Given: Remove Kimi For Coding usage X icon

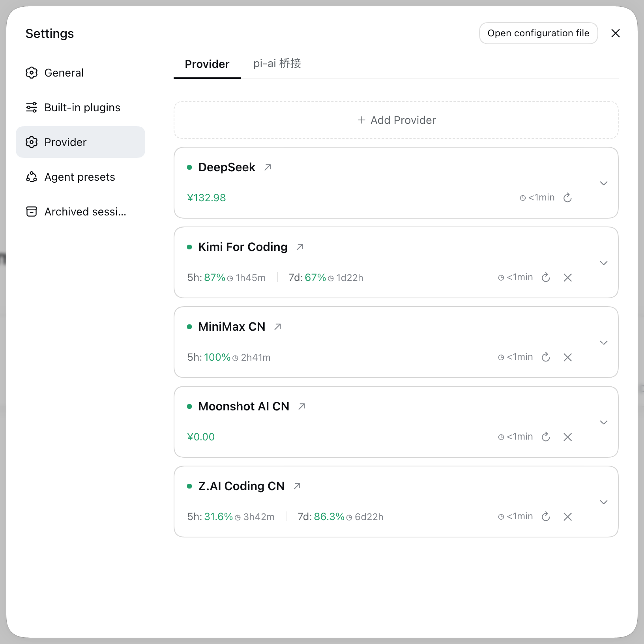Looking at the screenshot, I should point(567,278).
